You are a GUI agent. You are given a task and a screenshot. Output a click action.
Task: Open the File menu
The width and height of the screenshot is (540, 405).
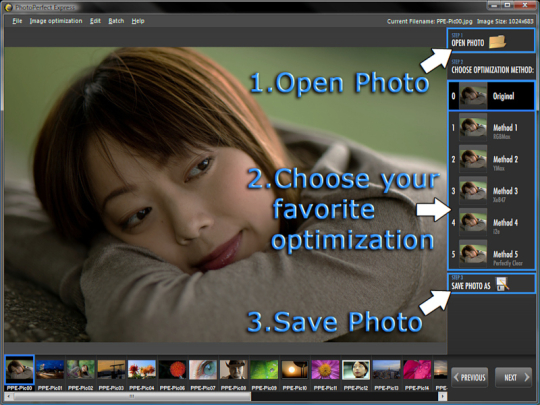[17, 21]
